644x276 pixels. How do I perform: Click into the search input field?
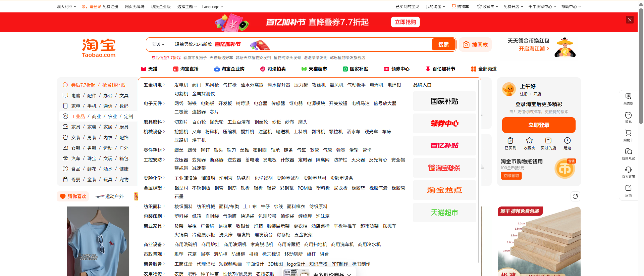(x=335, y=44)
